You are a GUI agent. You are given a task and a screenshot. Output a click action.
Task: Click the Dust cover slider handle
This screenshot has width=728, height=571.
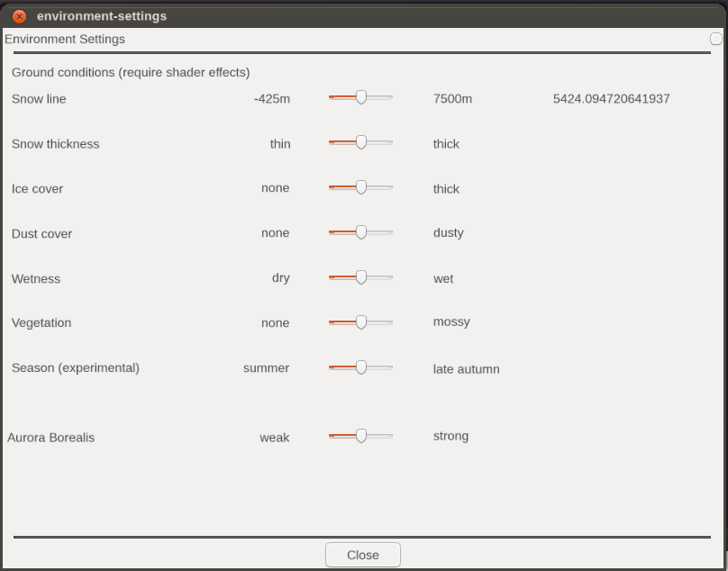(361, 232)
